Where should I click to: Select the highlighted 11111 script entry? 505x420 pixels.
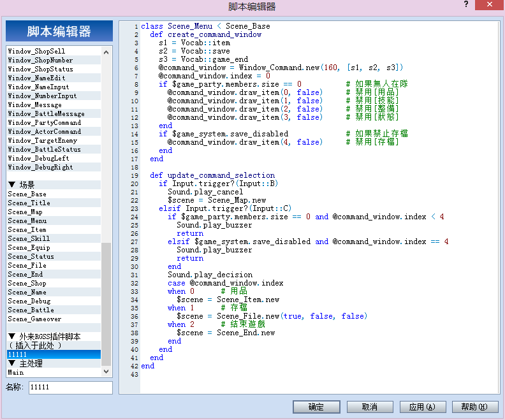point(54,354)
